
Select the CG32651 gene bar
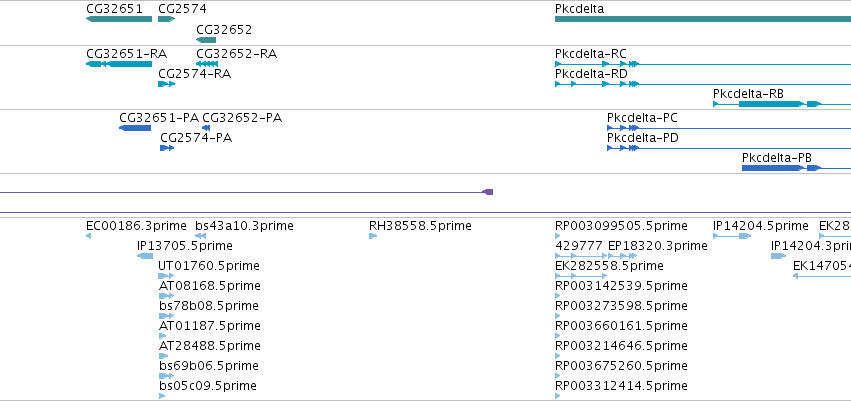tap(119, 19)
